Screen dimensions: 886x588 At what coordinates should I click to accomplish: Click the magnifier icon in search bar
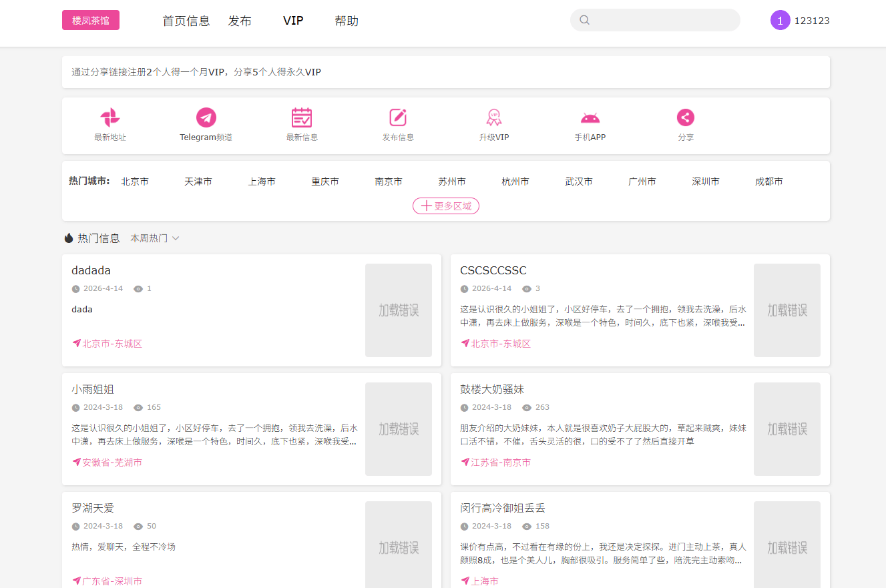(x=585, y=20)
